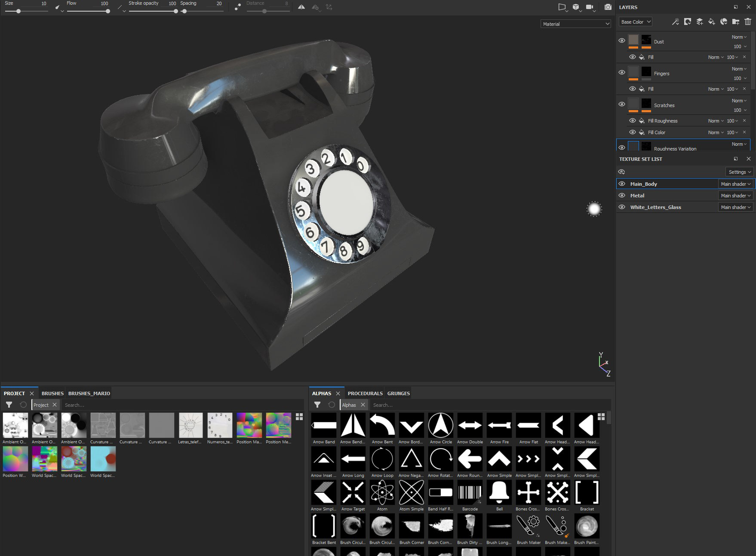Hide the Metal texture set
Image resolution: width=756 pixels, height=556 pixels.
(x=622, y=195)
